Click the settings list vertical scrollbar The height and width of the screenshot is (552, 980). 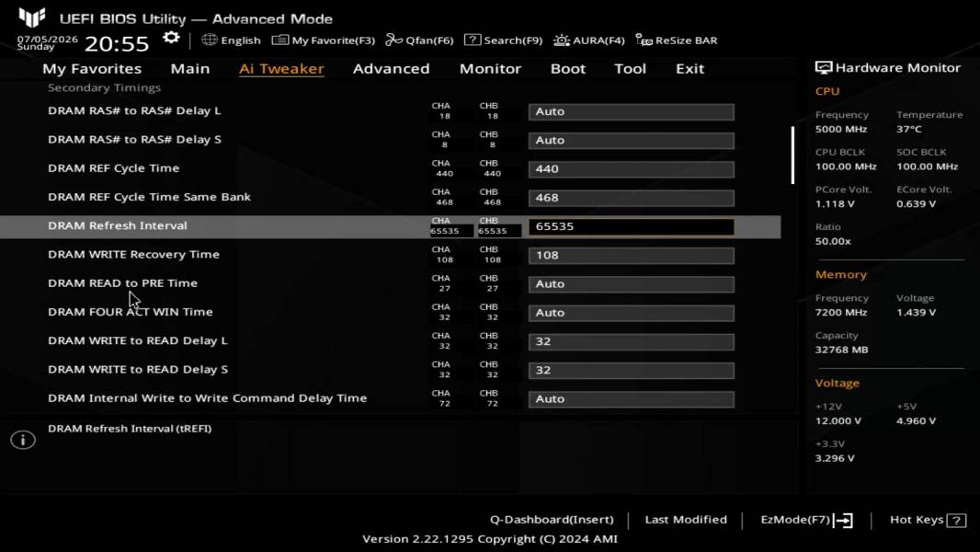[x=792, y=155]
